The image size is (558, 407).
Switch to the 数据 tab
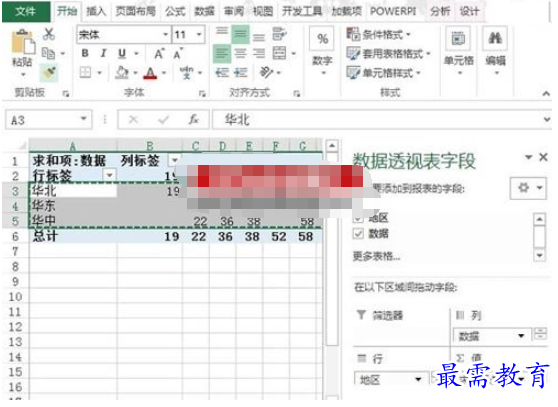tap(204, 11)
